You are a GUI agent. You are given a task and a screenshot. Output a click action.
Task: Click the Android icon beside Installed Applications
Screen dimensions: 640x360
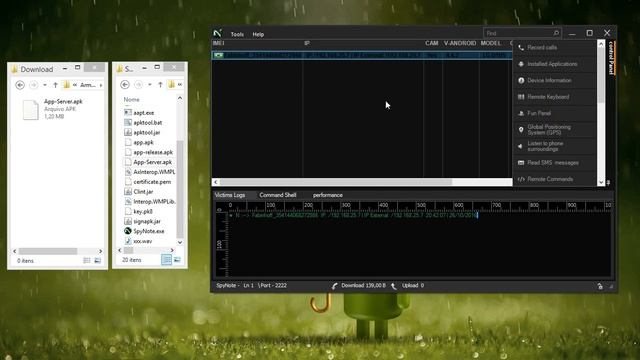pyautogui.click(x=521, y=64)
